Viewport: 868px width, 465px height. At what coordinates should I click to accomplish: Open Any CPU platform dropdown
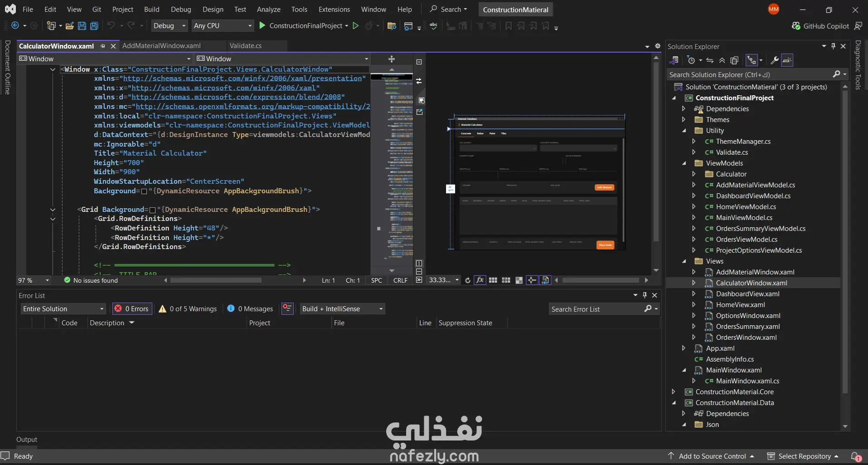(223, 26)
